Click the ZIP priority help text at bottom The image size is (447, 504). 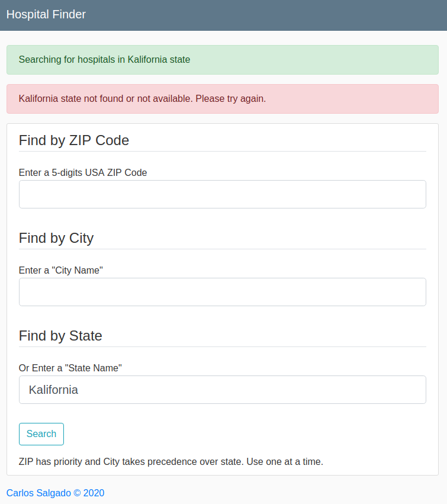point(171,461)
